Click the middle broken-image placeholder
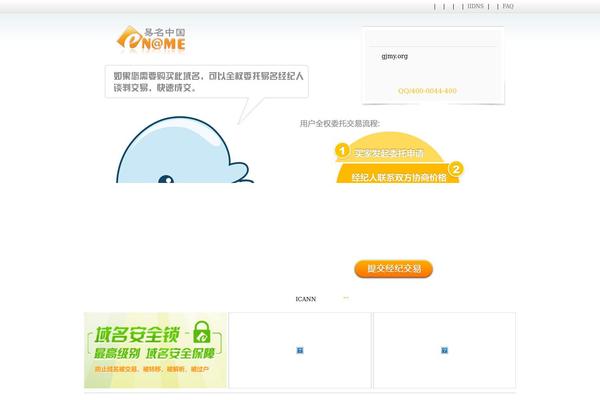Screen dimensions: 600x400 pos(300,350)
